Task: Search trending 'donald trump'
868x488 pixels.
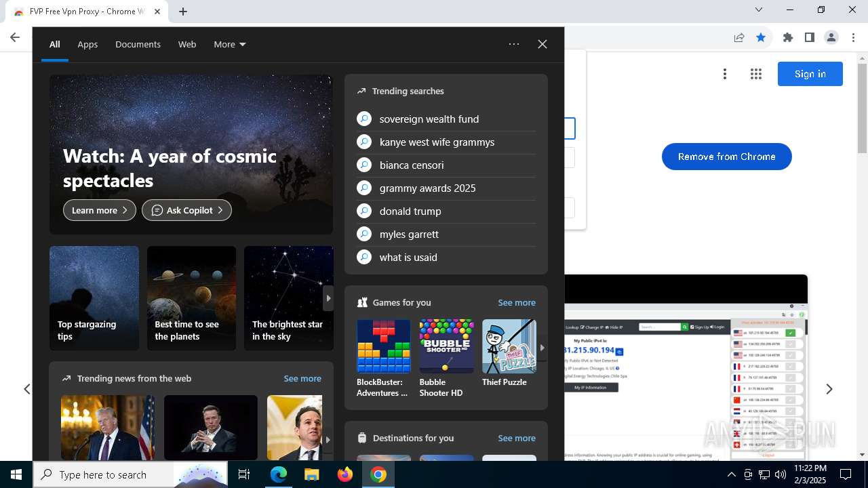Action: 446,211
